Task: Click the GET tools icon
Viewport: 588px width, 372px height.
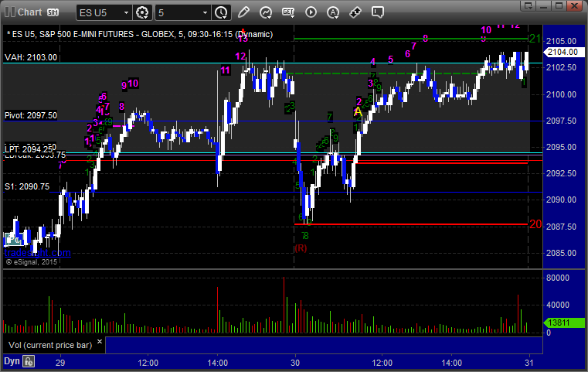Action: (x=288, y=12)
